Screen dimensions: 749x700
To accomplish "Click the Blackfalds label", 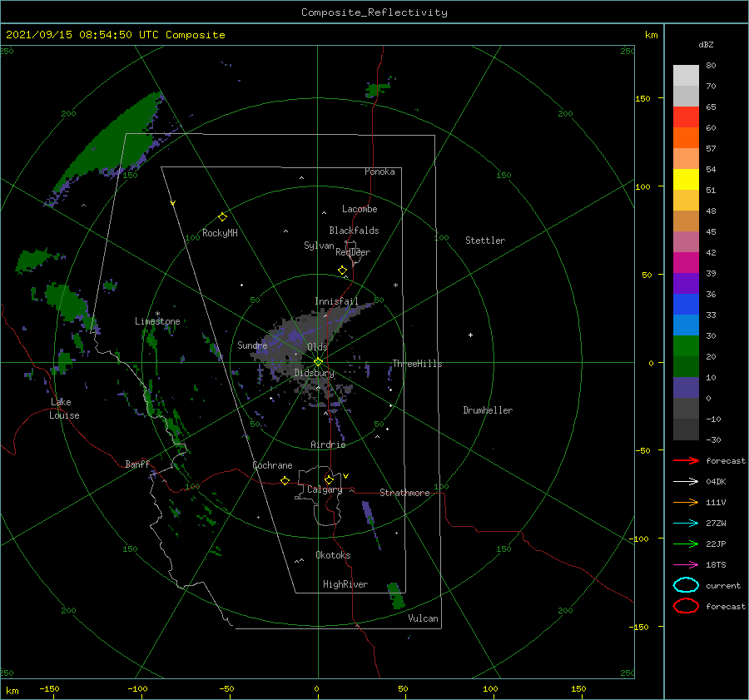I will (354, 231).
